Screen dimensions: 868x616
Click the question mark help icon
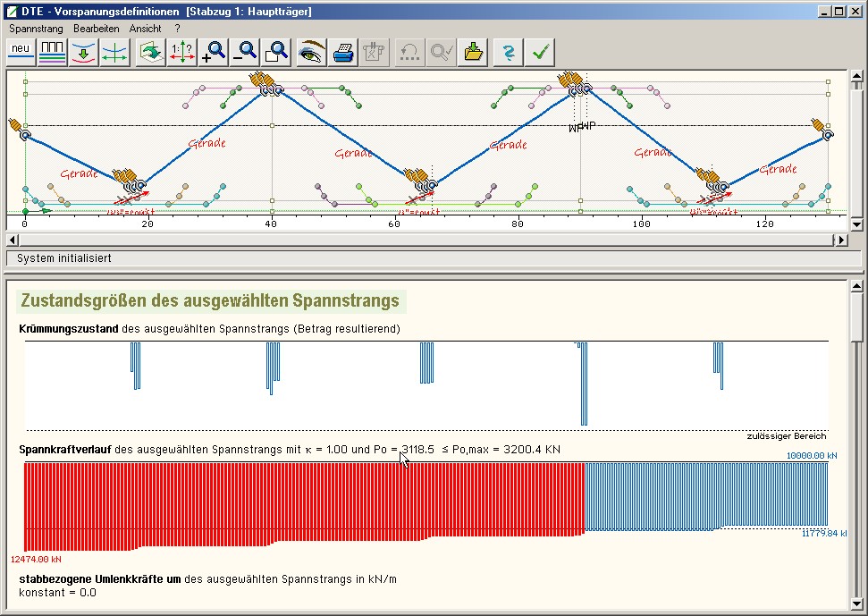(508, 52)
